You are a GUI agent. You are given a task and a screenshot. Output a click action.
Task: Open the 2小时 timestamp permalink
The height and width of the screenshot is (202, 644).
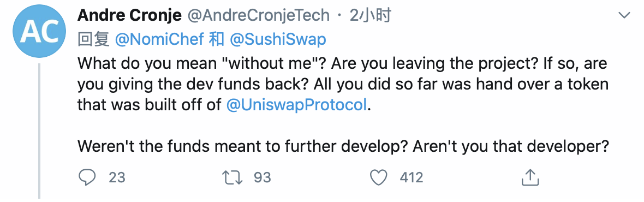click(x=370, y=16)
